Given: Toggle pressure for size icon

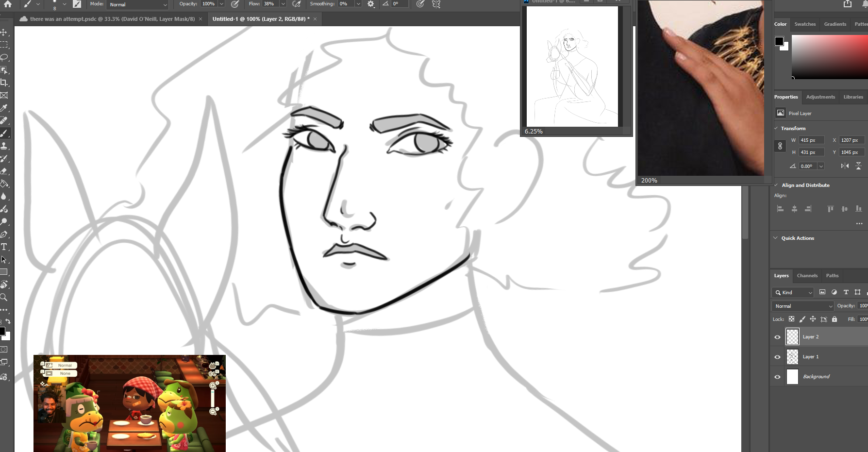Looking at the screenshot, I should click(x=420, y=4).
